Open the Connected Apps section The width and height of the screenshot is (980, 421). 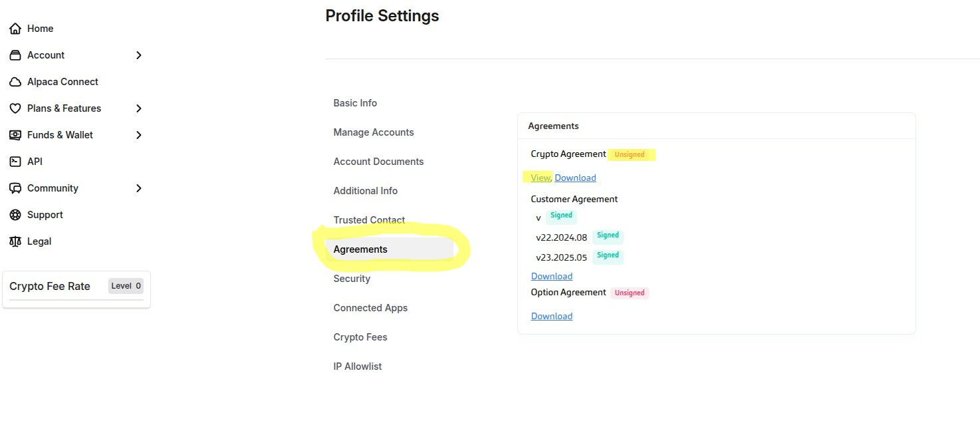click(370, 308)
